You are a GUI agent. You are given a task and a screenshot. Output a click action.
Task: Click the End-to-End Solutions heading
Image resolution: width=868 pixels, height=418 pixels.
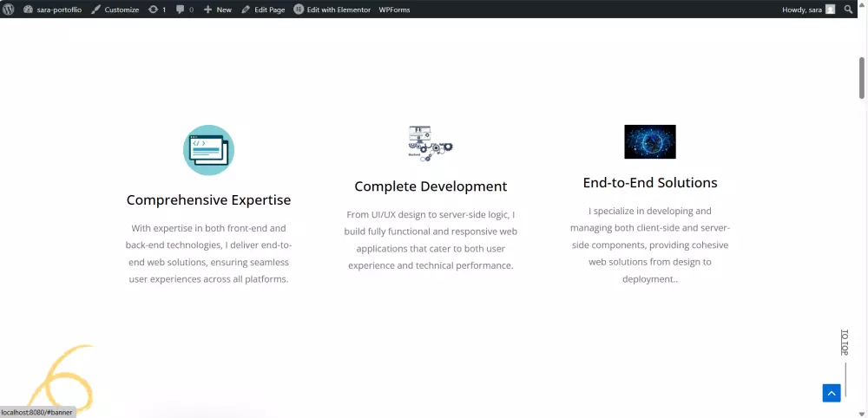pyautogui.click(x=650, y=182)
